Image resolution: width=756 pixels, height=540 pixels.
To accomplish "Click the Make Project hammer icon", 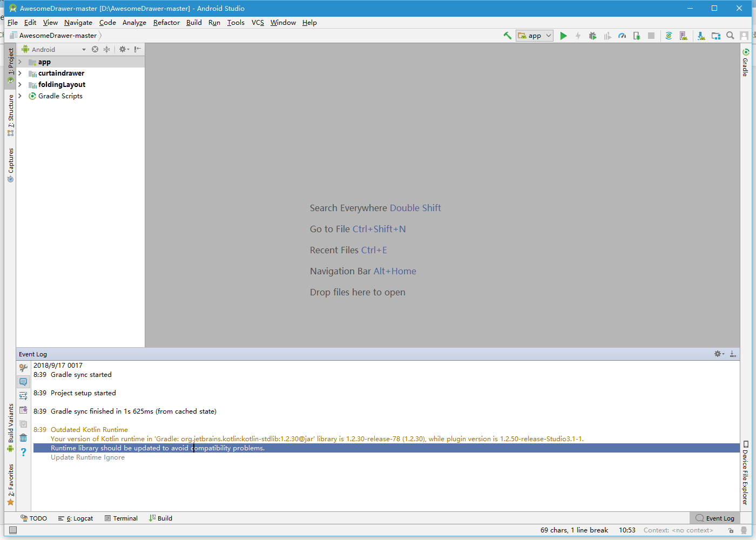I will click(508, 36).
